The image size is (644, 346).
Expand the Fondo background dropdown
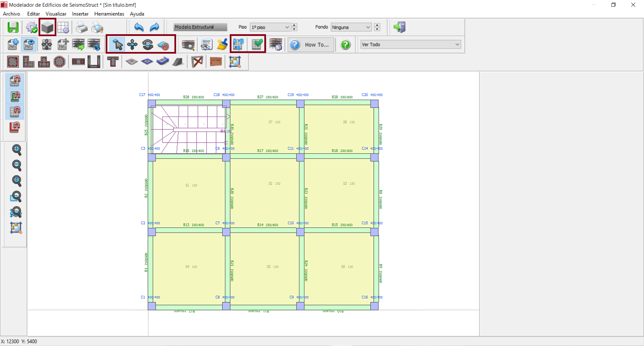(x=351, y=27)
